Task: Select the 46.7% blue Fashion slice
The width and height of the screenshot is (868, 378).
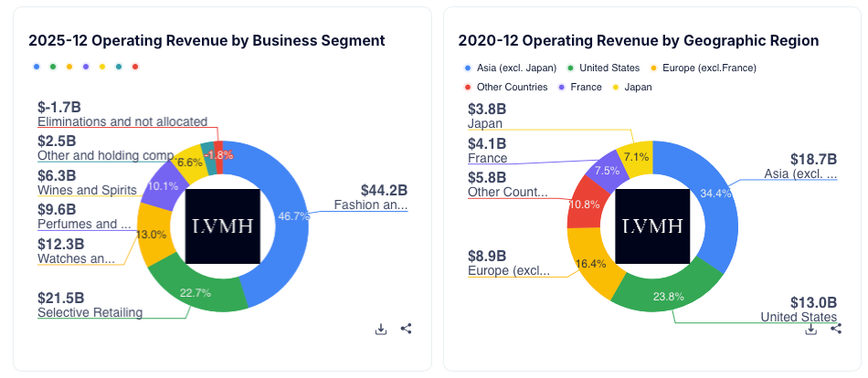Action: pyautogui.click(x=291, y=215)
